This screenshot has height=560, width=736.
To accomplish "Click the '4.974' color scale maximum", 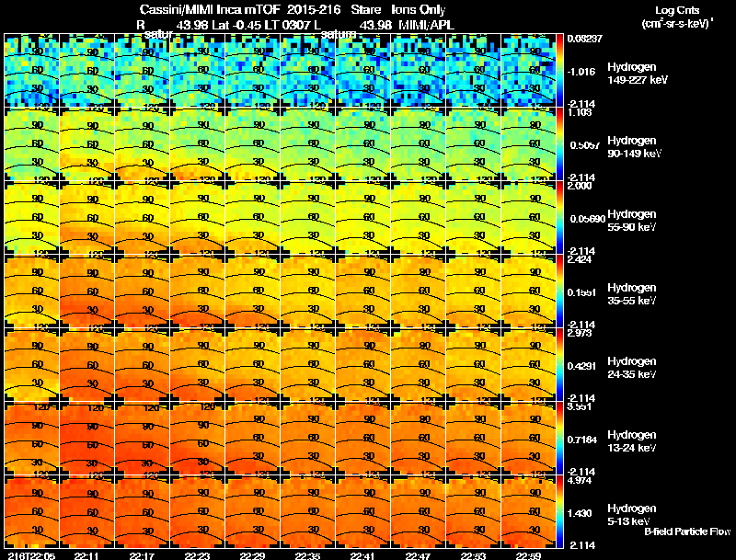I will tap(580, 480).
